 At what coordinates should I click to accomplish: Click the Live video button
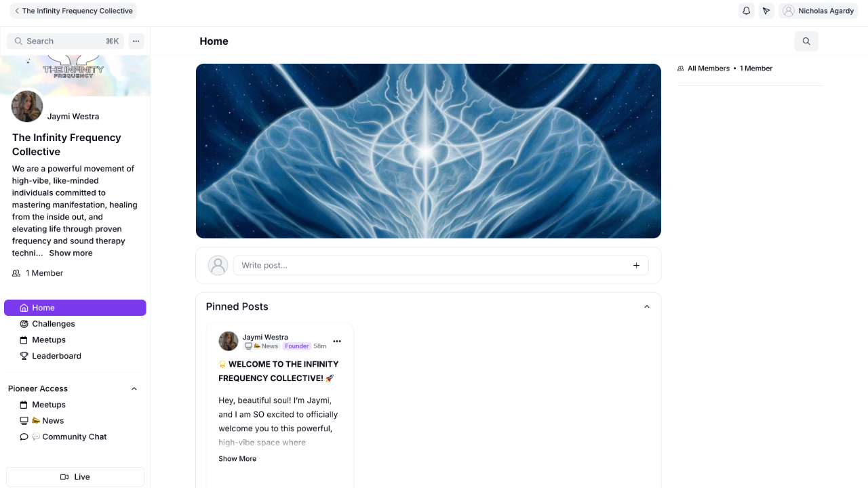75,477
